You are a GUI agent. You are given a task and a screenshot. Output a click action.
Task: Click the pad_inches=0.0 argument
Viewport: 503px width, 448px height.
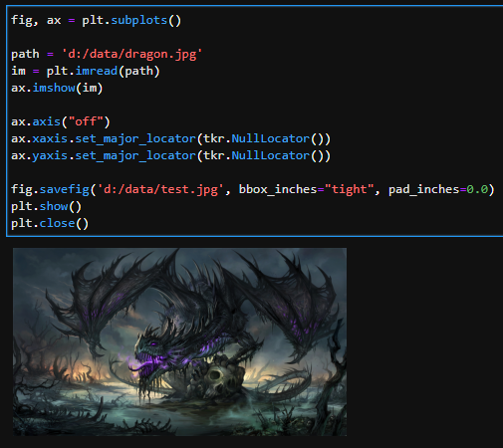pos(438,189)
